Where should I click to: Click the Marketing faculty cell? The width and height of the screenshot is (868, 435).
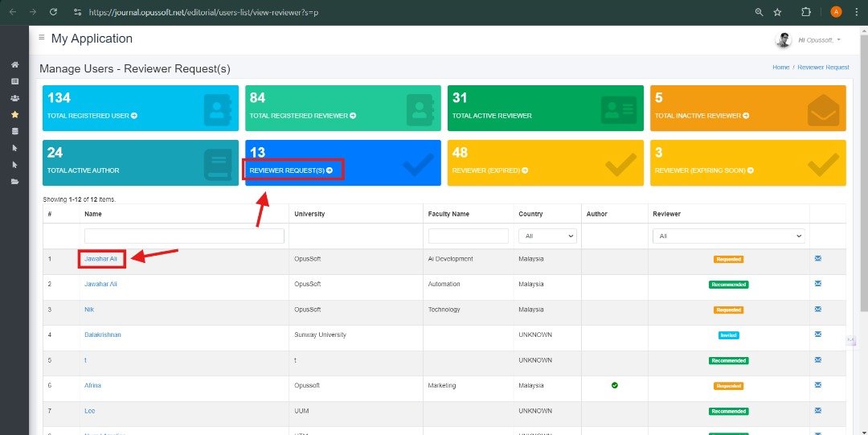point(442,386)
